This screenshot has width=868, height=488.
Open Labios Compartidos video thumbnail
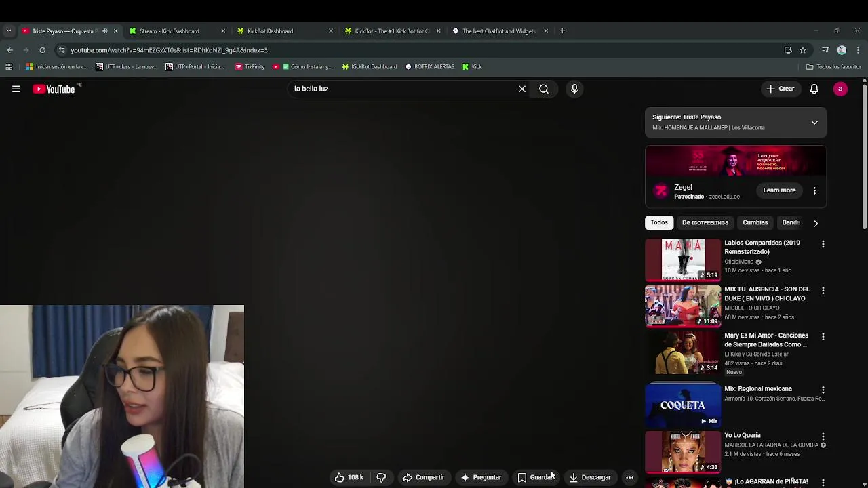click(x=683, y=260)
